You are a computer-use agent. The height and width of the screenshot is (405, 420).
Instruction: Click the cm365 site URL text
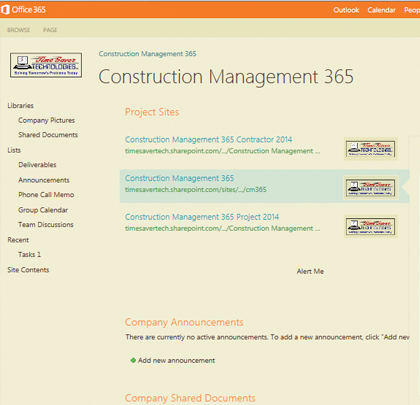tap(196, 190)
